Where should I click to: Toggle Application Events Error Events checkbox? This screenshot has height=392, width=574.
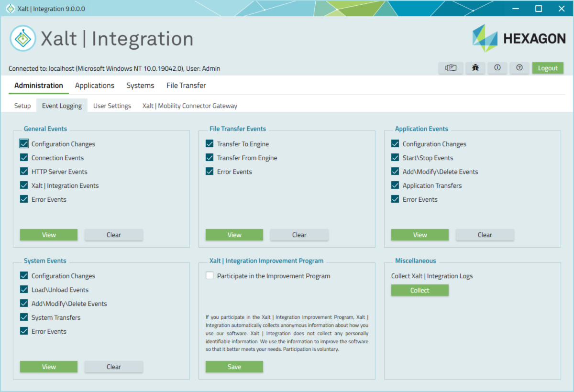[x=395, y=199]
